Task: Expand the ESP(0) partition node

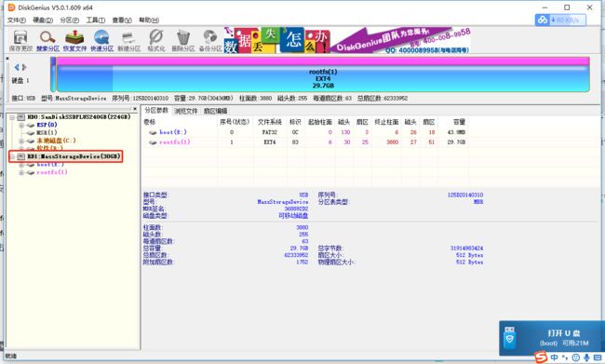Action: click(x=21, y=125)
